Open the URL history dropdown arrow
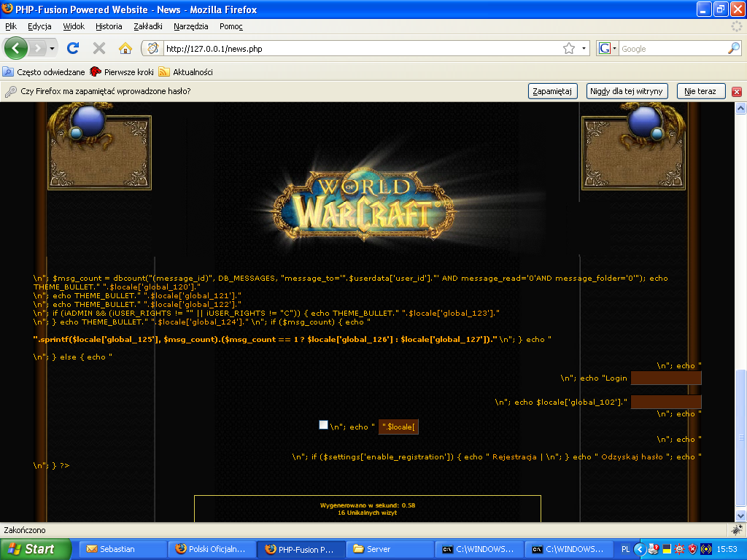The height and width of the screenshot is (560, 747). tap(584, 49)
